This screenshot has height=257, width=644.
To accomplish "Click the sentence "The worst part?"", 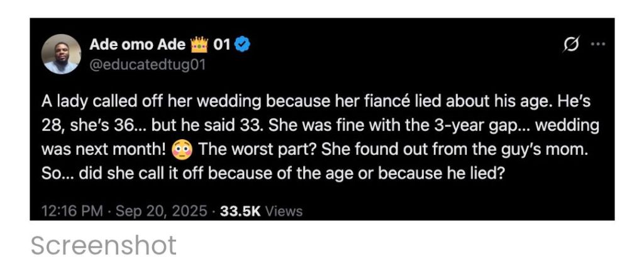I will click(x=250, y=149).
